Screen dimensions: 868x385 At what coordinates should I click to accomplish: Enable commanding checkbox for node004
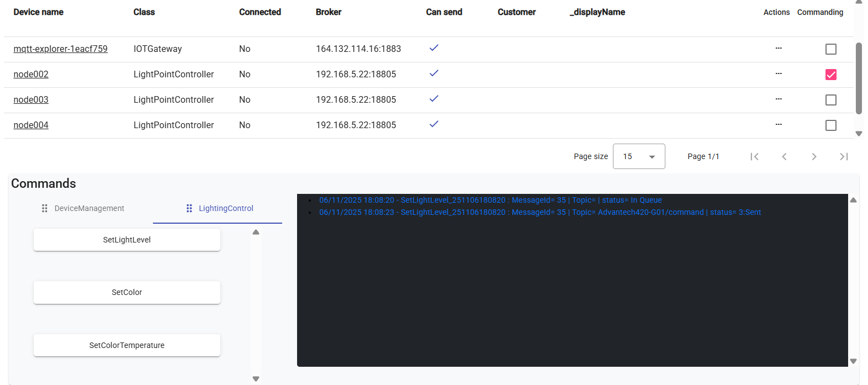(x=830, y=125)
